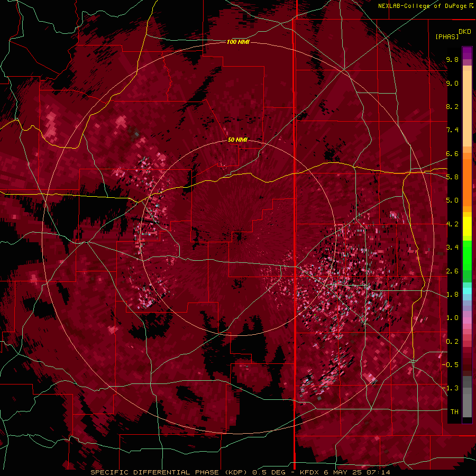Click the 5.0 scale value

pyautogui.click(x=452, y=200)
